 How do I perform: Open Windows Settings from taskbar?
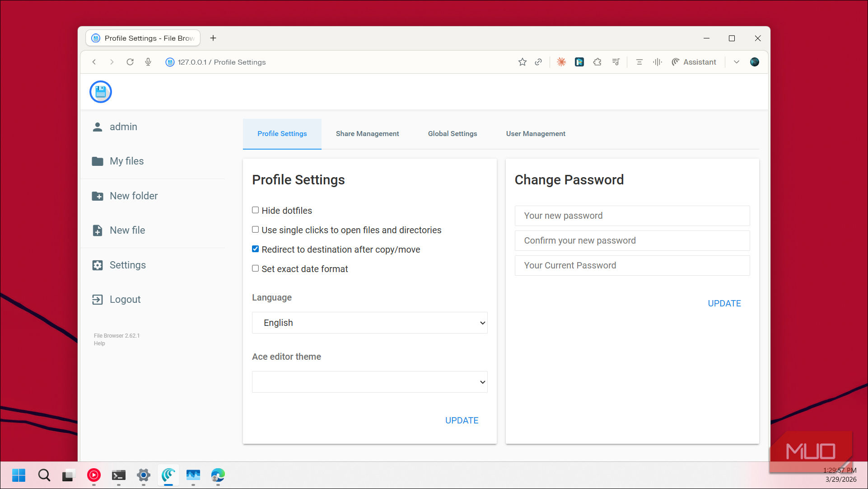pos(144,475)
